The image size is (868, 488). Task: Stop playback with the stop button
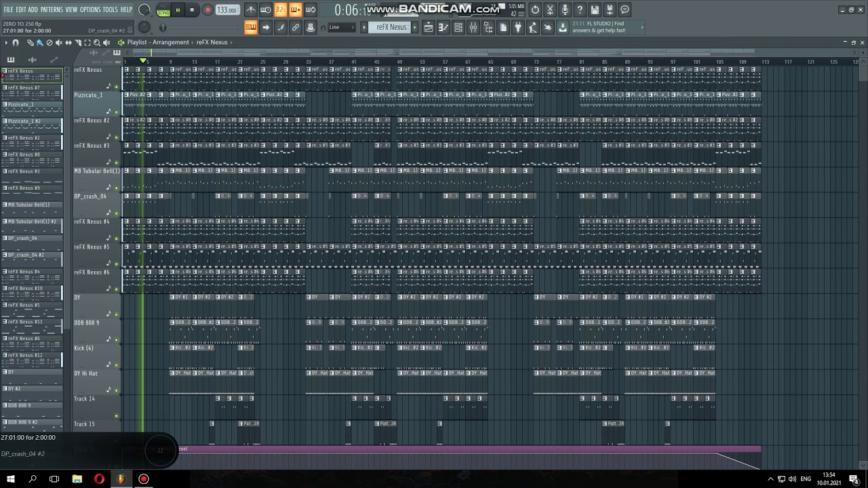pos(192,10)
